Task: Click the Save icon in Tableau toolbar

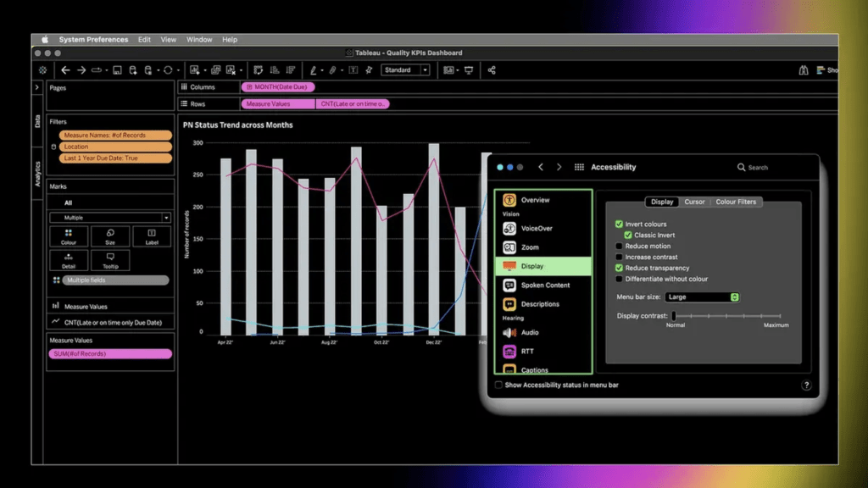Action: (117, 70)
